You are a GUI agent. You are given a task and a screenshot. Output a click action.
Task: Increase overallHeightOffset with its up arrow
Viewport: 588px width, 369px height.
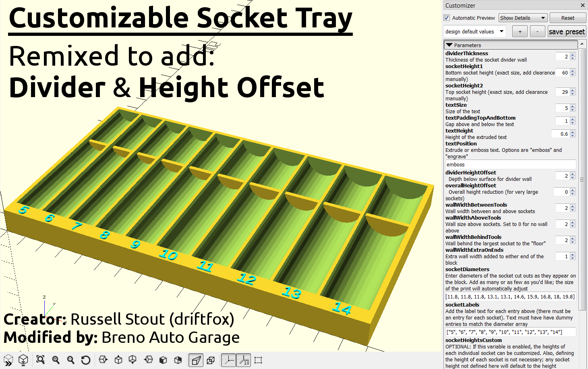(573, 190)
